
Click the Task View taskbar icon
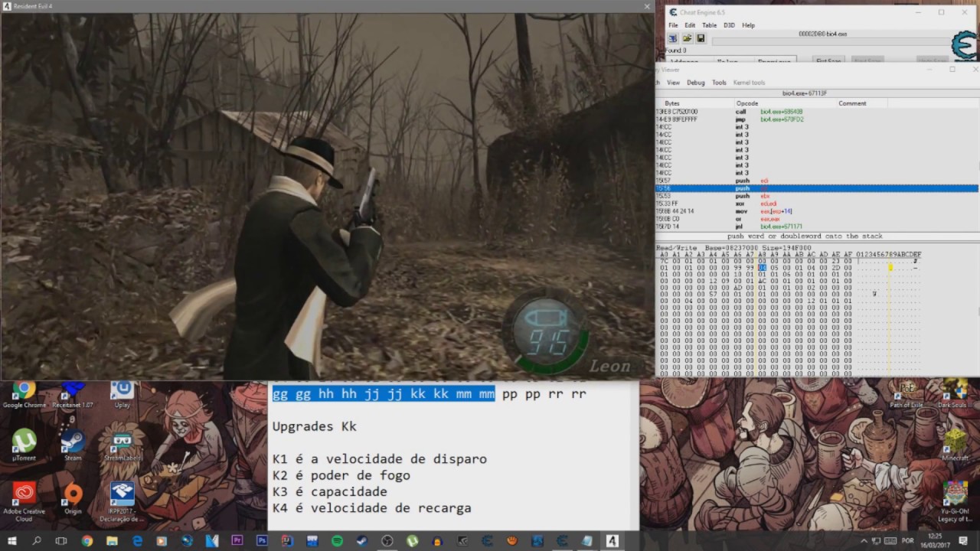(61, 540)
